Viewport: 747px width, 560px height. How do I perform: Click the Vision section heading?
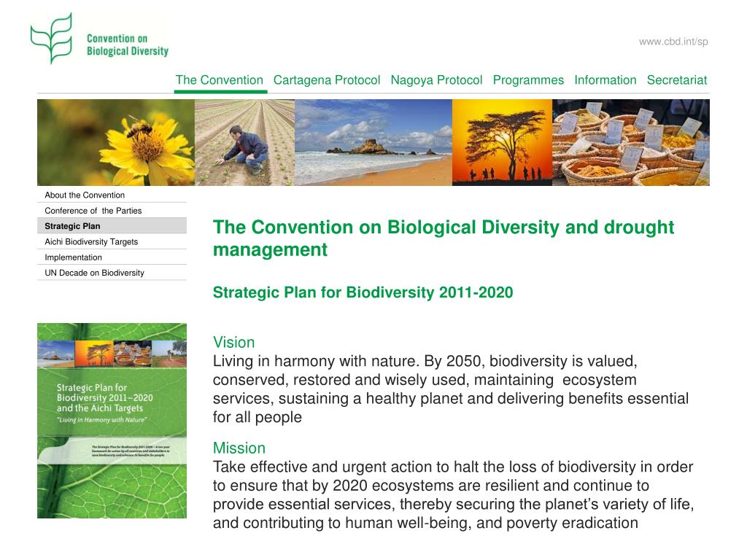[233, 342]
